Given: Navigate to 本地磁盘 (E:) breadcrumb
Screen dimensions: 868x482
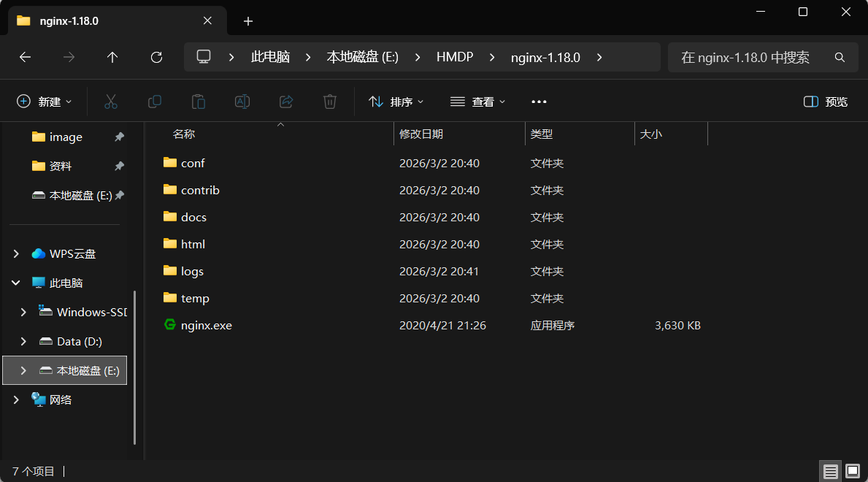Looking at the screenshot, I should click(363, 57).
